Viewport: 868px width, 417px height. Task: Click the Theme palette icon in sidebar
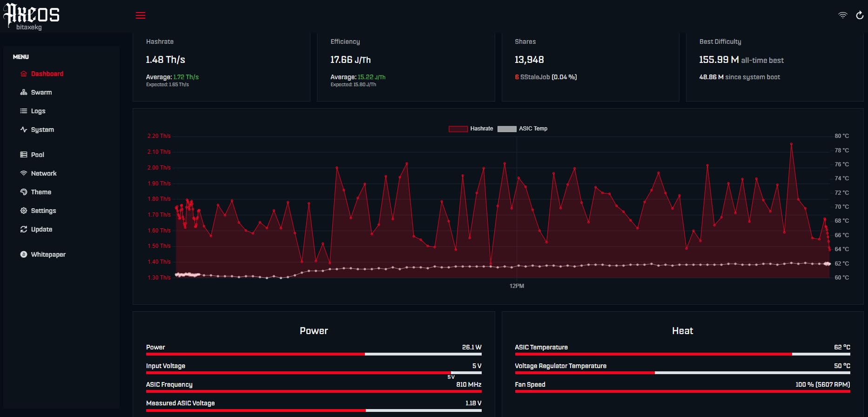pos(24,192)
